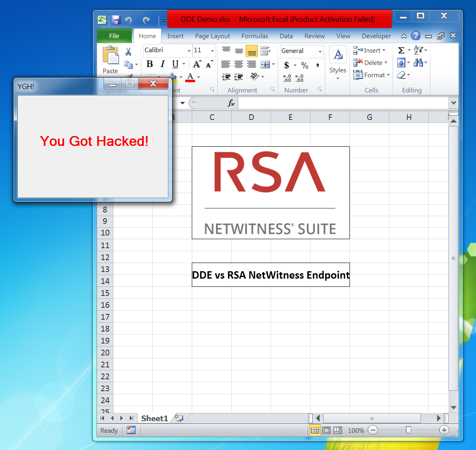The width and height of the screenshot is (476, 450).
Task: Switch to Data tab
Action: [x=286, y=36]
